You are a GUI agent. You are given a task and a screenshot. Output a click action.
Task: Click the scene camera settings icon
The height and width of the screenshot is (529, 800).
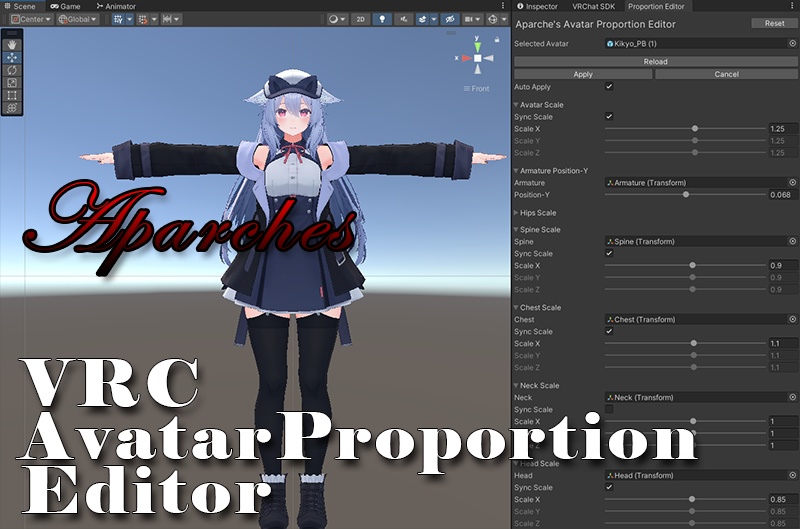tap(468, 19)
